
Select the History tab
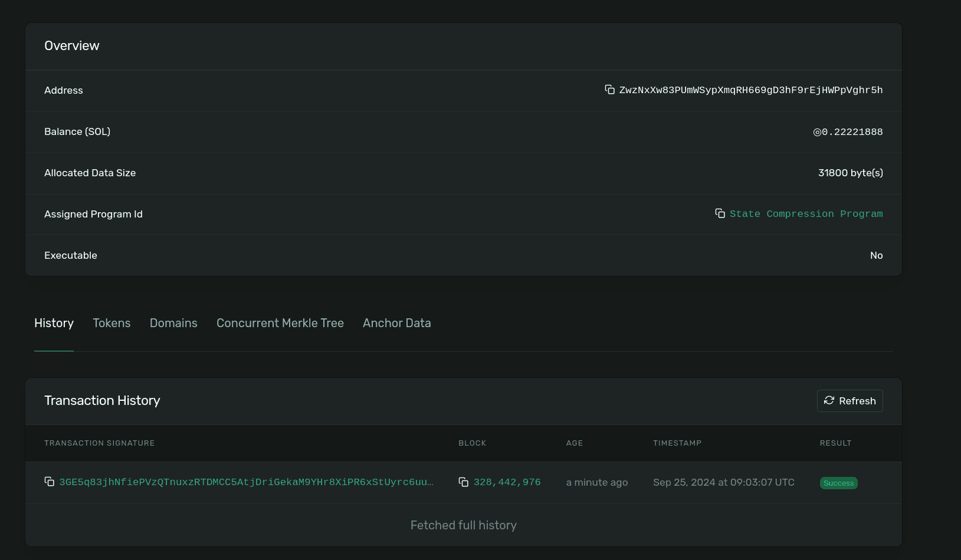tap(54, 323)
